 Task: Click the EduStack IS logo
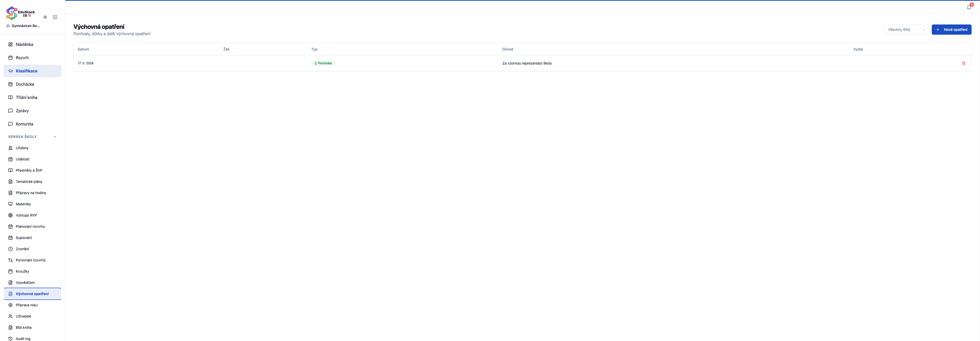(20, 13)
